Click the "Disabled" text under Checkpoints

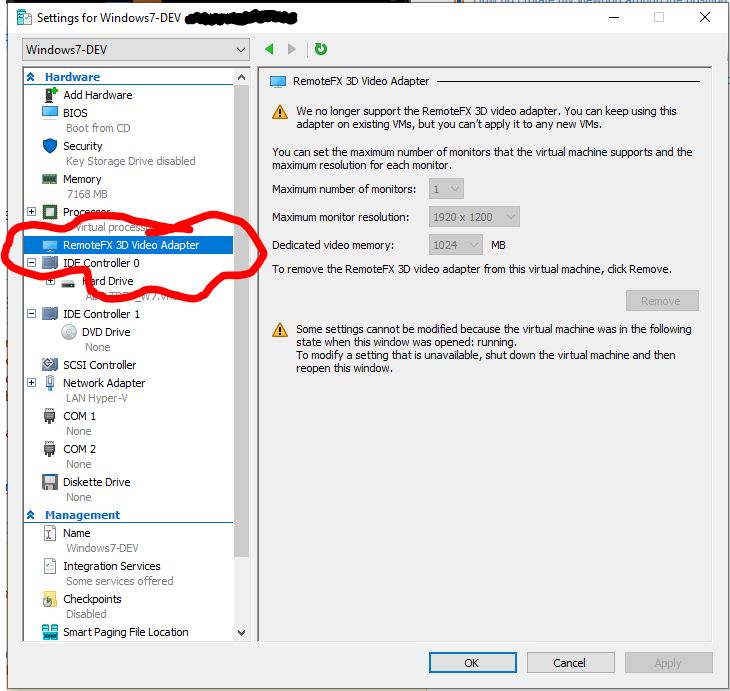coord(86,614)
